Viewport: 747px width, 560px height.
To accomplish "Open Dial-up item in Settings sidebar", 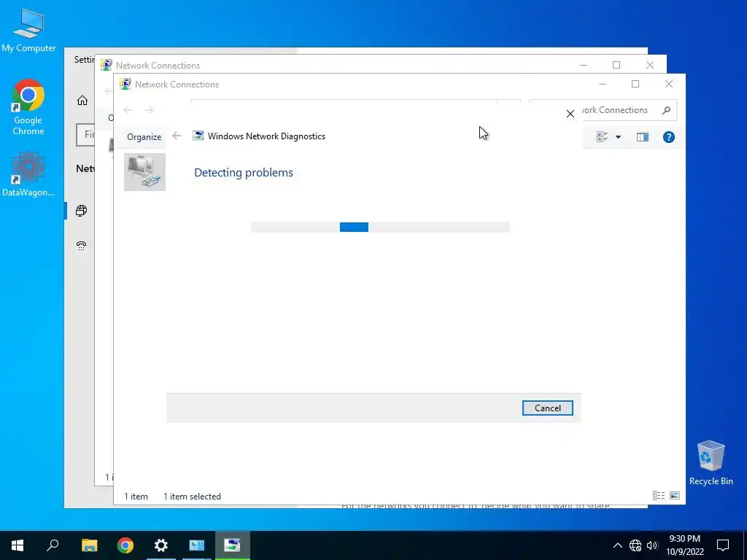I will point(82,246).
